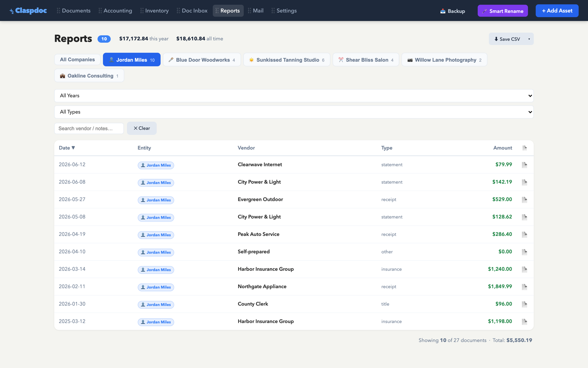The height and width of the screenshot is (368, 588).
Task: Filter by Shear Bliss Salon
Action: 366,60
